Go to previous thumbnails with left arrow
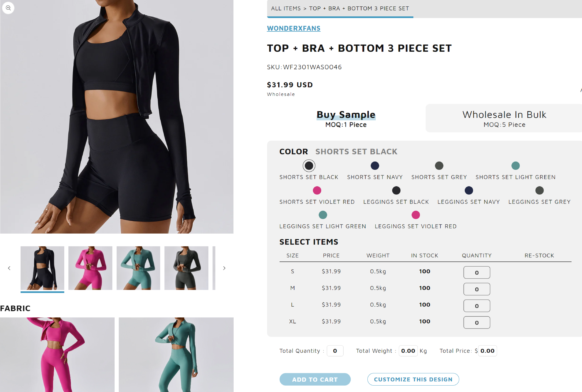Image resolution: width=582 pixels, height=392 pixels. click(x=9, y=268)
